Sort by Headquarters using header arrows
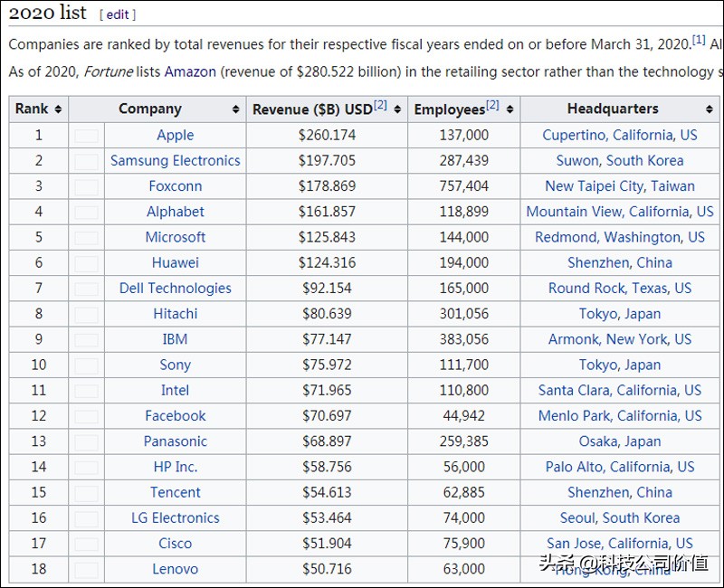Image resolution: width=724 pixels, height=588 pixels. click(x=709, y=109)
